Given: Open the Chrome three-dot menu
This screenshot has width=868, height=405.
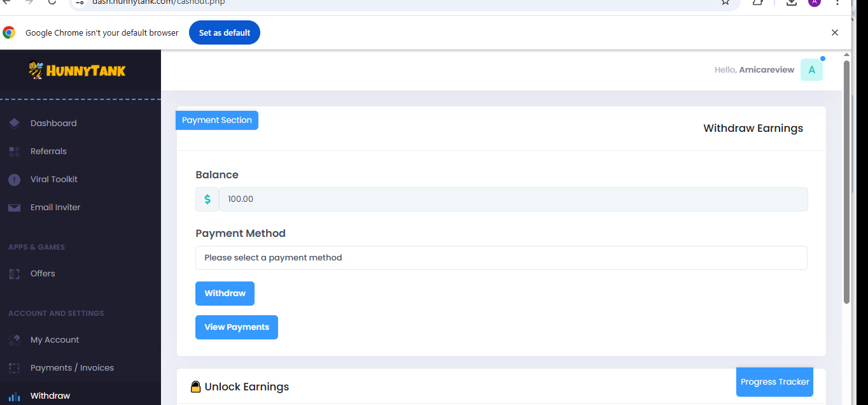Looking at the screenshot, I should 837,2.
